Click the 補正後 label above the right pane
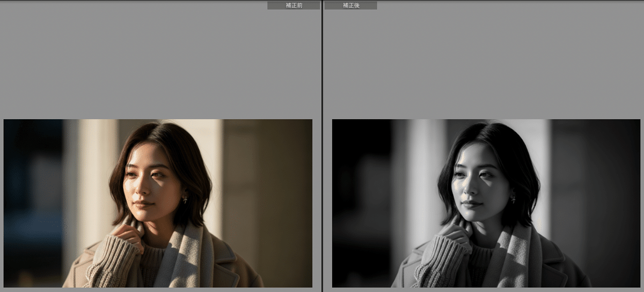The height and width of the screenshot is (292, 644). 350,5
